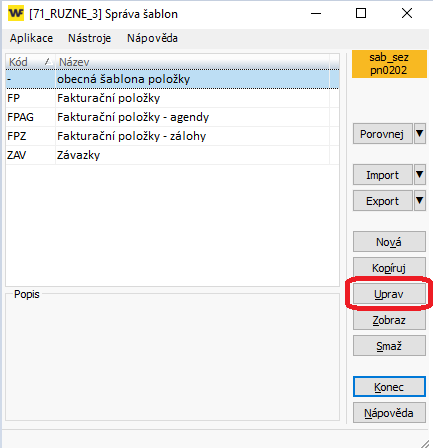Create a new template with Nová
Viewport: 433px width, 448px height.
(389, 242)
